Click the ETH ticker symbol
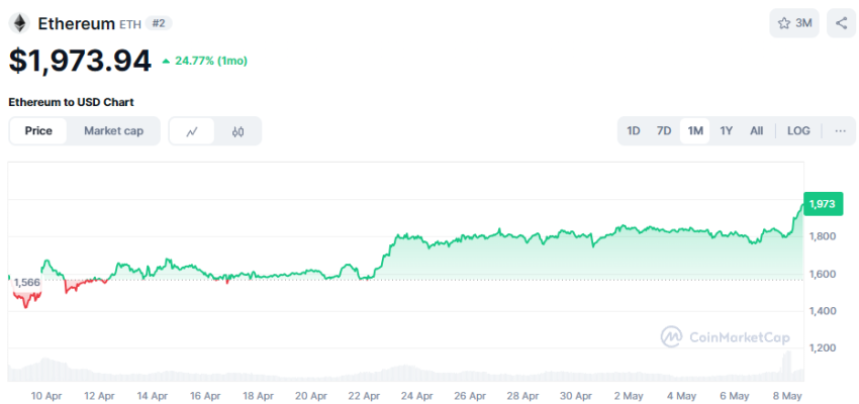 130,24
